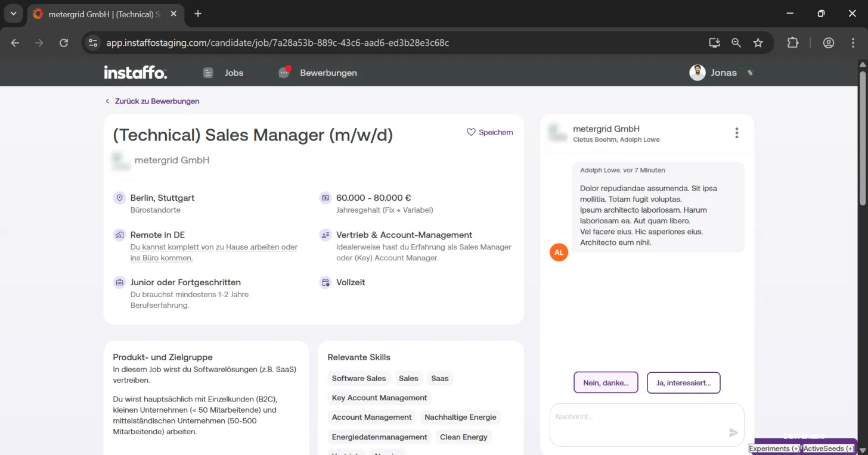Click the briefcase icon beside Junior oder Fortgeschritten

click(x=120, y=282)
